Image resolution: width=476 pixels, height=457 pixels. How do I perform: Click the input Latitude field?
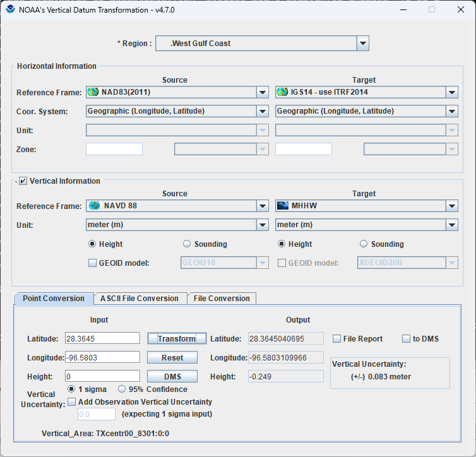pos(103,338)
